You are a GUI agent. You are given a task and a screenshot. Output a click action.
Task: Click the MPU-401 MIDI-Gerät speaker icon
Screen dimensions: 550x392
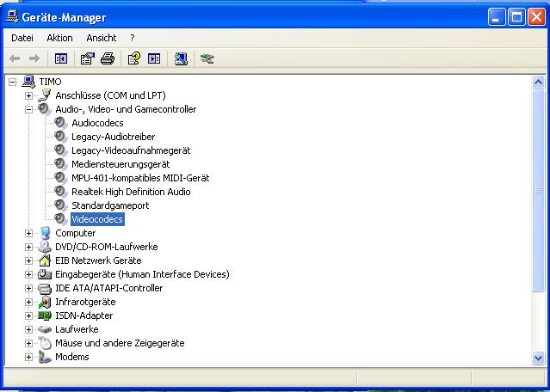pyautogui.click(x=61, y=178)
